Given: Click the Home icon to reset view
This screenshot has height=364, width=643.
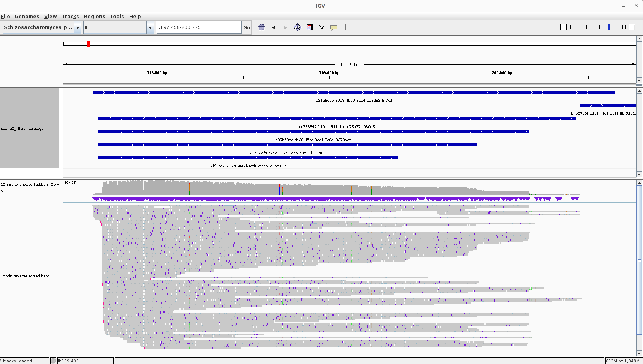Looking at the screenshot, I should click(x=261, y=27).
